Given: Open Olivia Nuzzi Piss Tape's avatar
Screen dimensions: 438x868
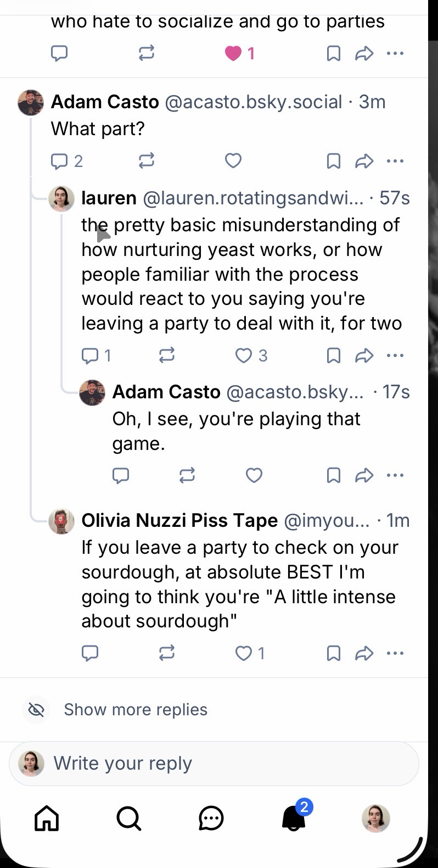Looking at the screenshot, I should (61, 521).
